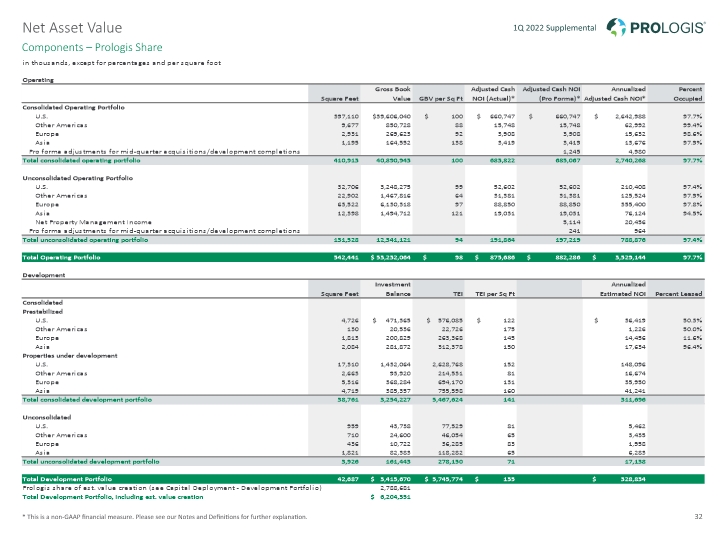Click the 'Investment Balance' column header
This screenshot has width=720, height=540.
point(393,289)
